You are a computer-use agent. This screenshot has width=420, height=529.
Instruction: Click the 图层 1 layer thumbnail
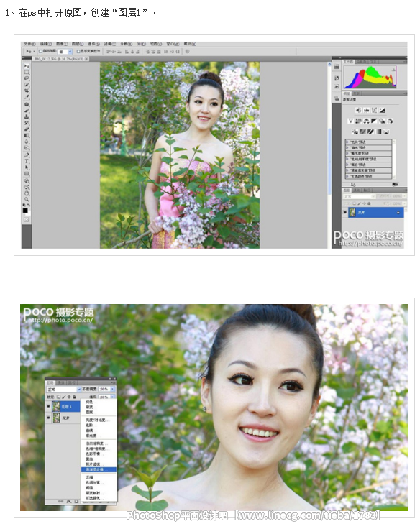click(x=56, y=407)
